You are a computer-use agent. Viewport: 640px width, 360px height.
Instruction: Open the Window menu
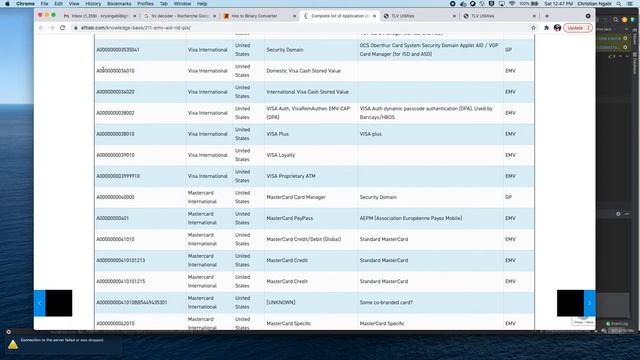pos(182,4)
